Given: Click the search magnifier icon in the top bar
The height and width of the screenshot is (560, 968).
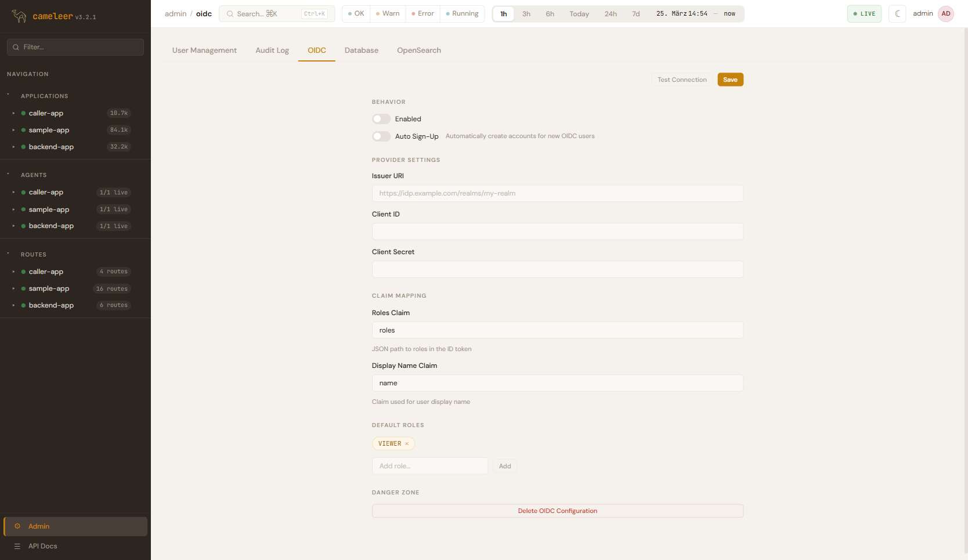Looking at the screenshot, I should coord(230,14).
